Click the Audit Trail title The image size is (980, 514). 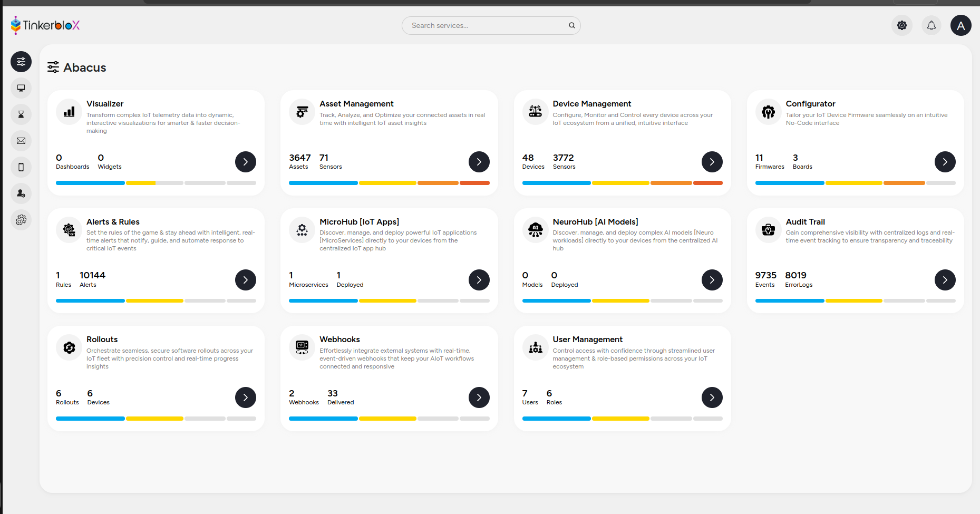pos(805,222)
